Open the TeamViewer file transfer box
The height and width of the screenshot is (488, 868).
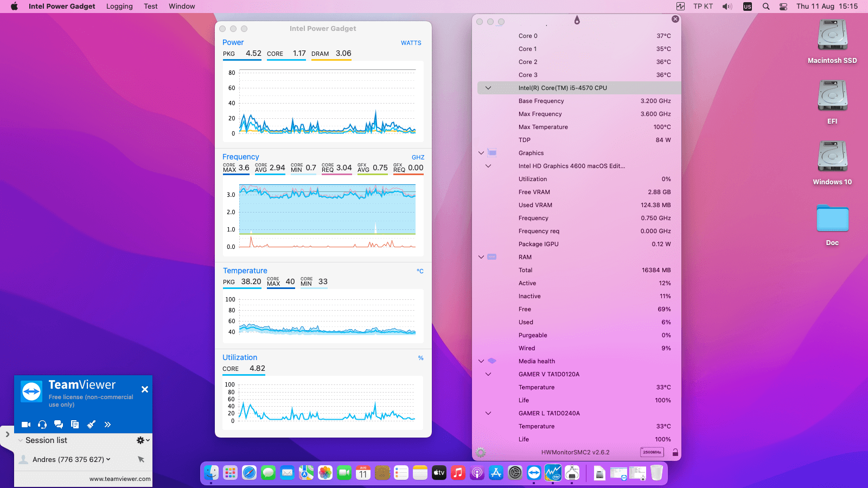[x=75, y=425]
